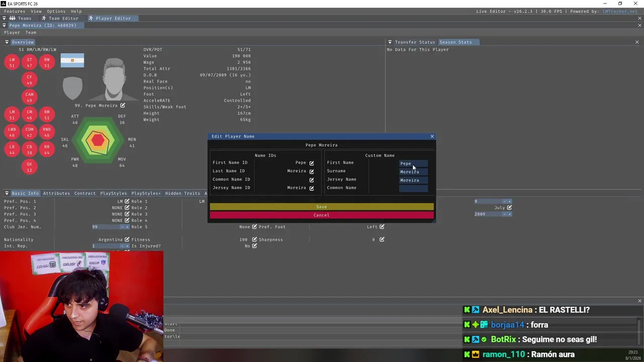Save the edited player name
The image size is (644, 362).
click(321, 207)
